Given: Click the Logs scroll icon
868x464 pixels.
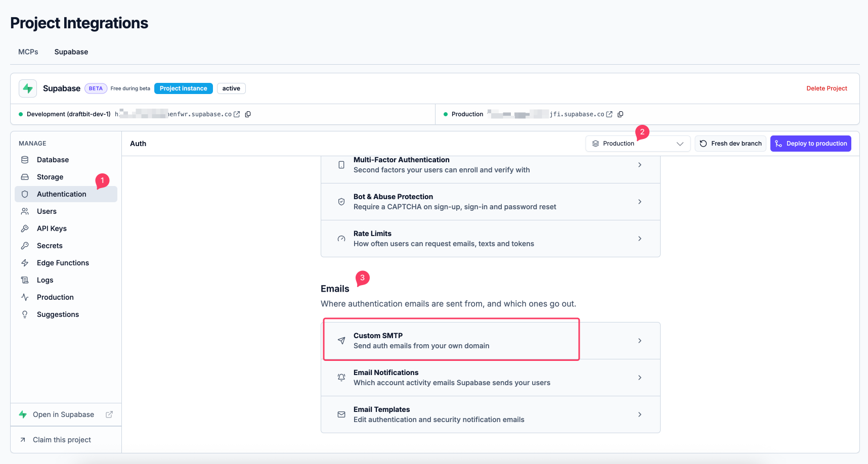Looking at the screenshot, I should point(25,280).
